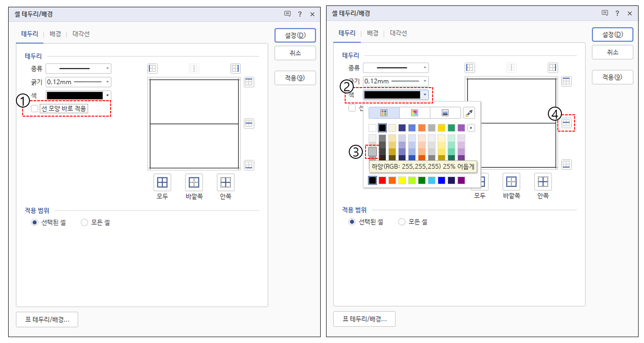Click top border icon in right dialog
The image size is (644, 343).
[x=566, y=81]
